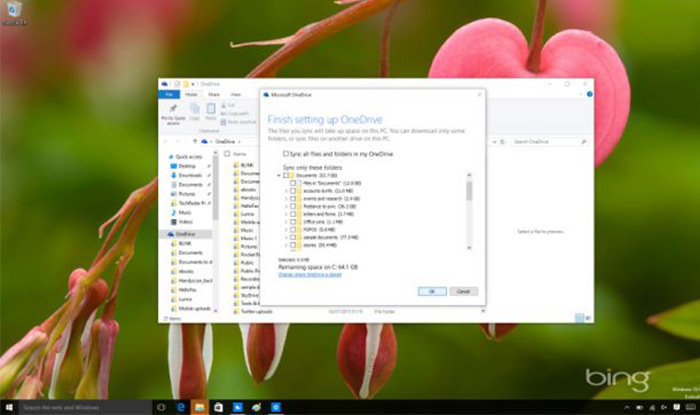Screen dimensions: 700x415
Task: Collapse the Documents folder tree
Action: point(279,175)
